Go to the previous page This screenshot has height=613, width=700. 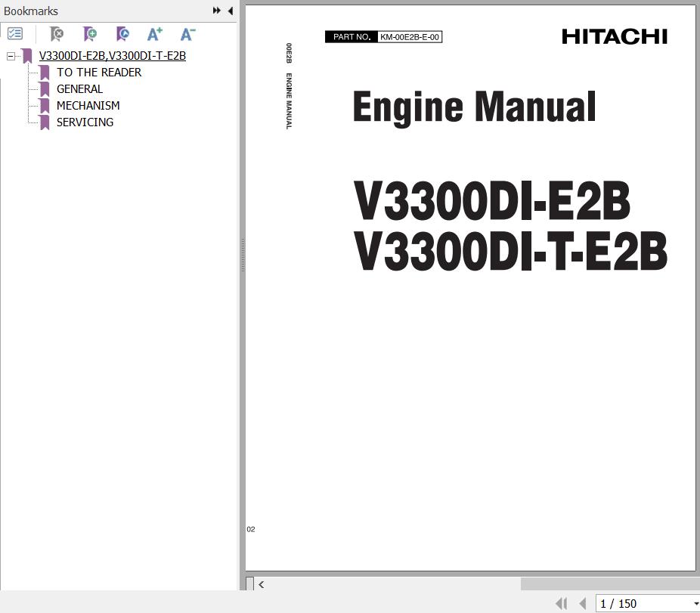click(x=582, y=603)
